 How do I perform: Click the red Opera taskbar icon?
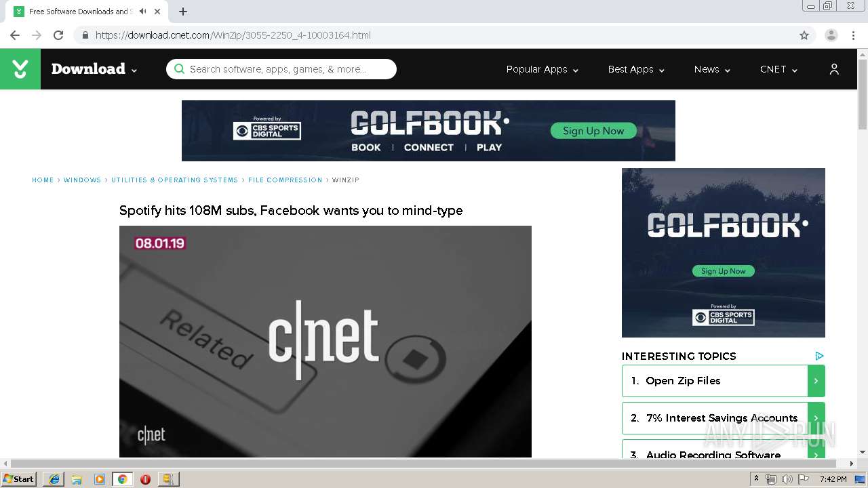point(145,479)
